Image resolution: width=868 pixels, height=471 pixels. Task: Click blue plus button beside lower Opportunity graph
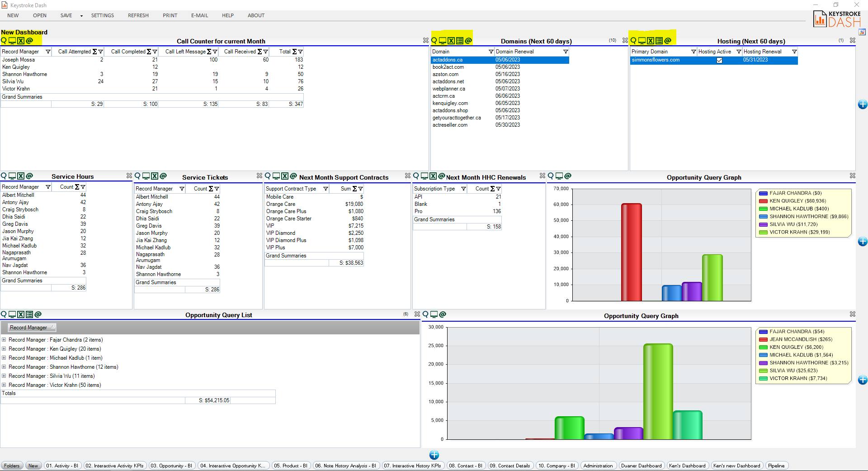(863, 380)
